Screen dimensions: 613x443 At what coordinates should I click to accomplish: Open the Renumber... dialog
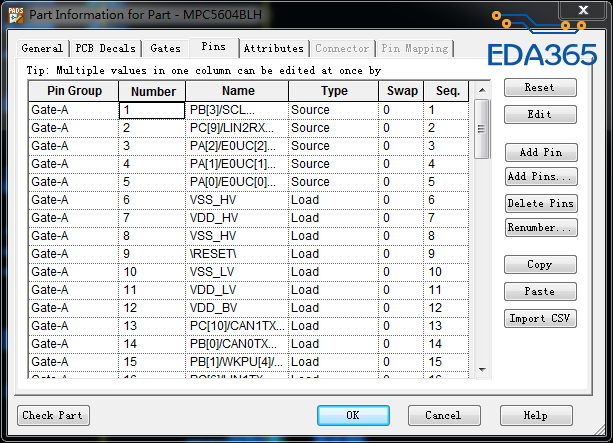coord(541,228)
